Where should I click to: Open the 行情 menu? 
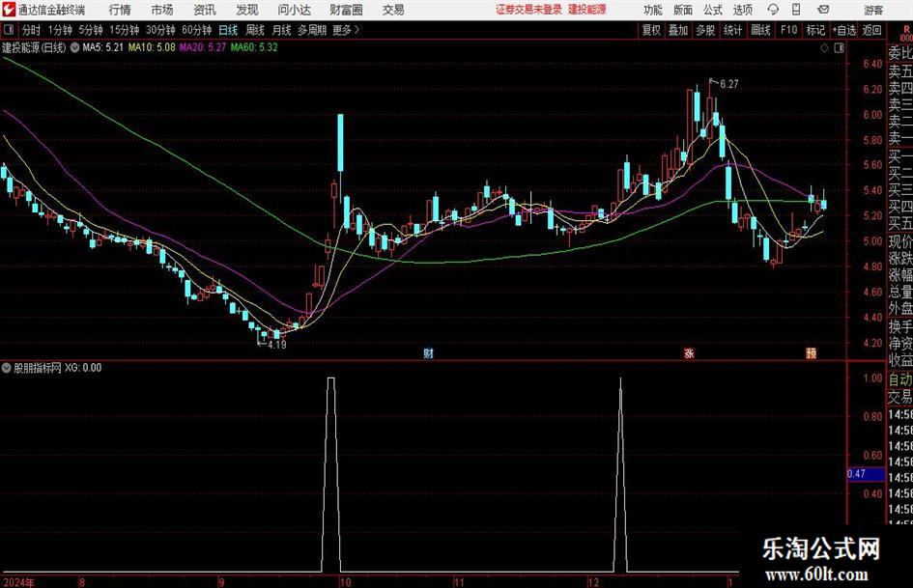coord(120,10)
